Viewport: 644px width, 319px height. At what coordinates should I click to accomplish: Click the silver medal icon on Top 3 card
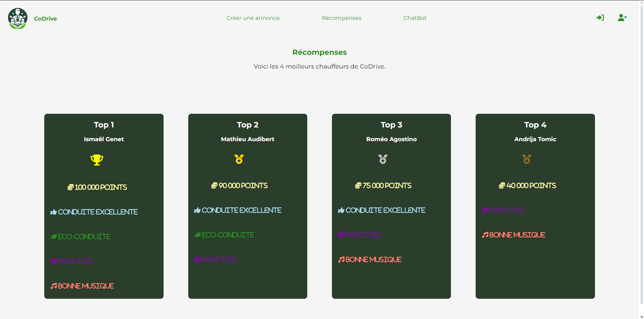point(383,159)
